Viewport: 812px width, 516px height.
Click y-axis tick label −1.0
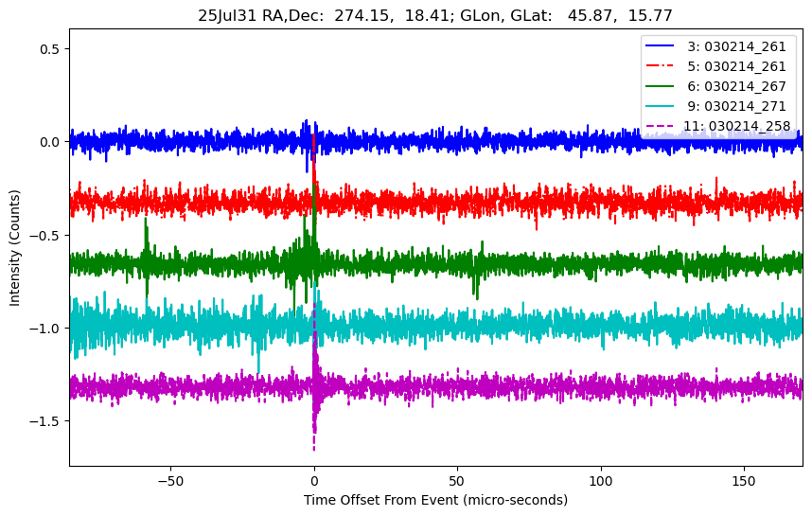(x=45, y=329)
